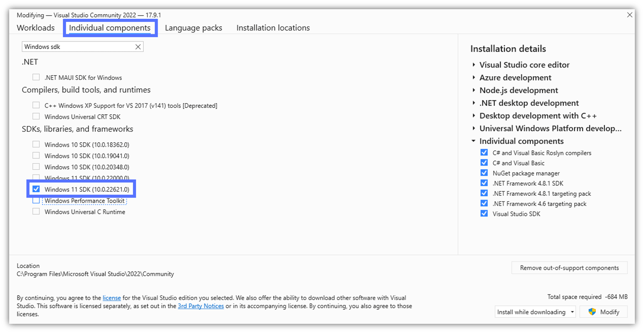The height and width of the screenshot is (333, 644).
Task: Clear the search box with the X icon
Action: pos(138,46)
